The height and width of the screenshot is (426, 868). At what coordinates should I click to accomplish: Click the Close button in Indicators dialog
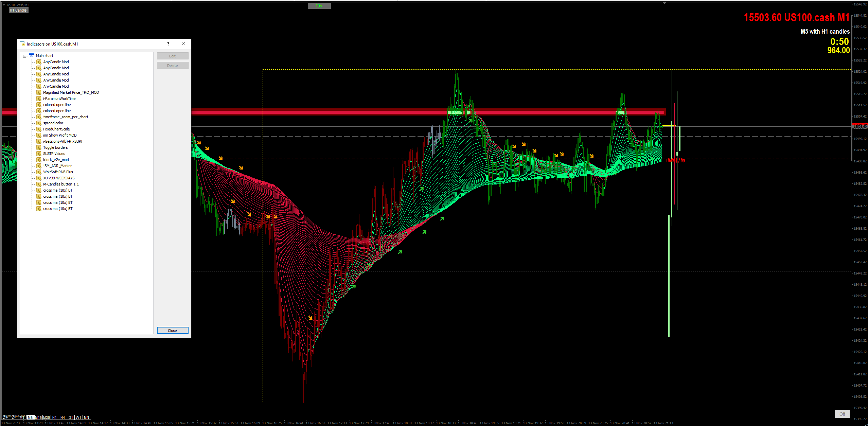pos(172,331)
